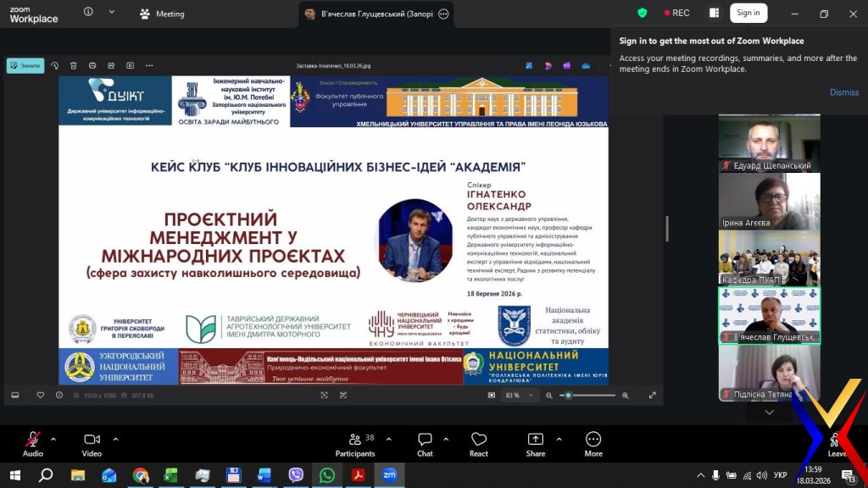
Task: Switch to the Meeting tab
Action: coord(162,14)
